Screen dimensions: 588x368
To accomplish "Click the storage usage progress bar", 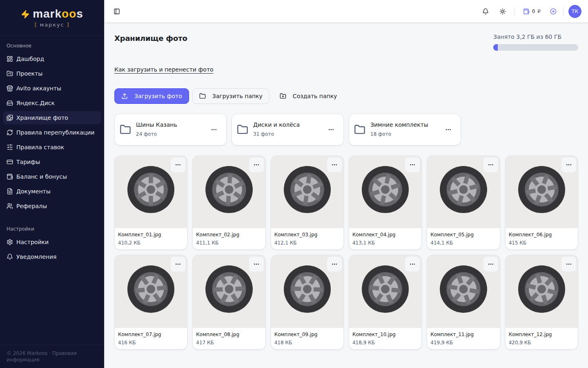I will coord(536,47).
